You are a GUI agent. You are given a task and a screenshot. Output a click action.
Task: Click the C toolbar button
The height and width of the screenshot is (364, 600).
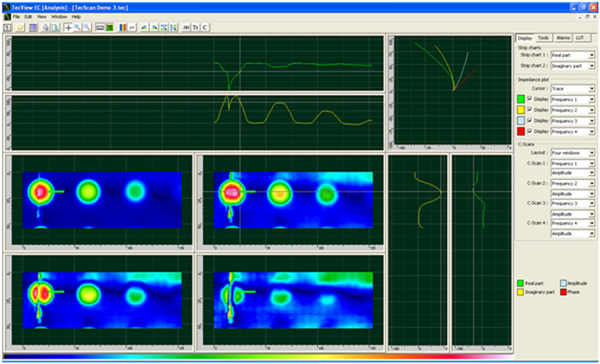[205, 28]
